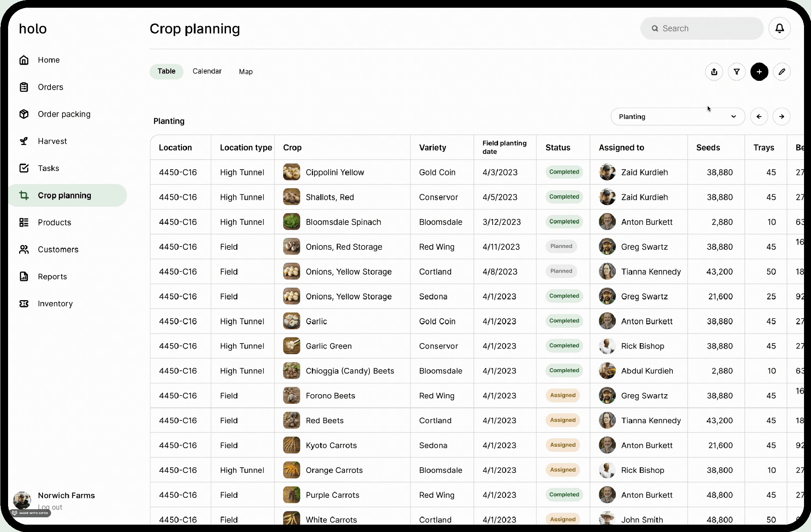This screenshot has height=532, width=811.
Task: Switch to the Calendar tab
Action: 207,71
